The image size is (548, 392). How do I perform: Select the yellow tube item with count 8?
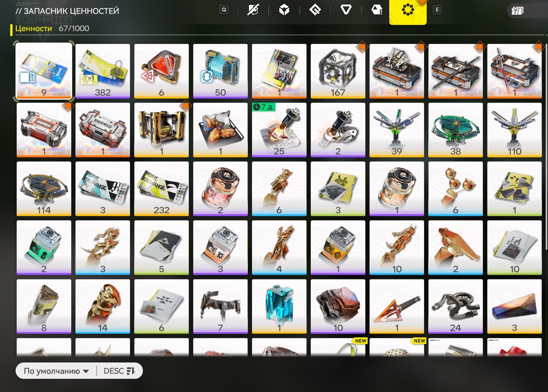tap(44, 306)
